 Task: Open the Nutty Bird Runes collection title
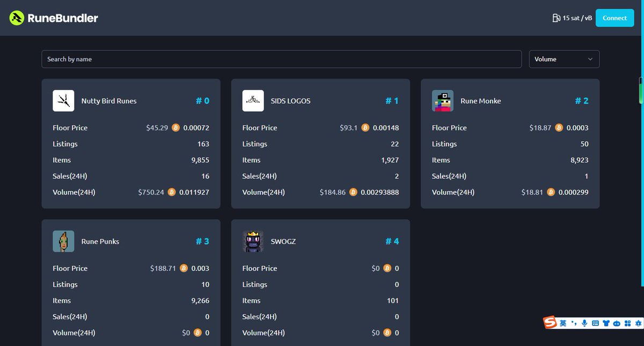[109, 101]
